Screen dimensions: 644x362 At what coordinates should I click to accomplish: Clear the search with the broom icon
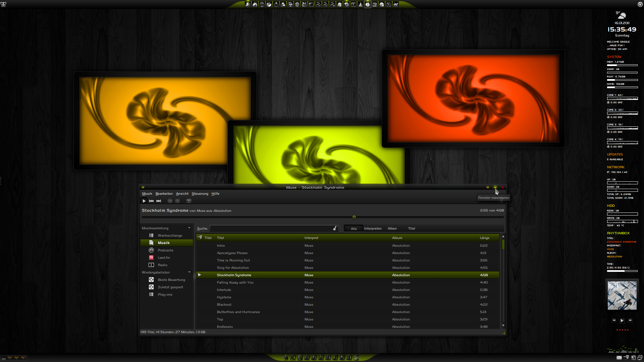(x=335, y=229)
